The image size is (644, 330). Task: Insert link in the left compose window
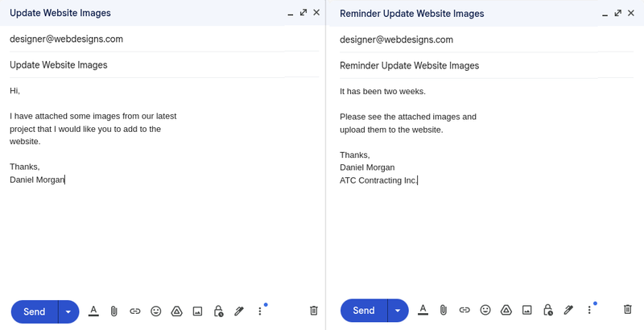click(135, 311)
